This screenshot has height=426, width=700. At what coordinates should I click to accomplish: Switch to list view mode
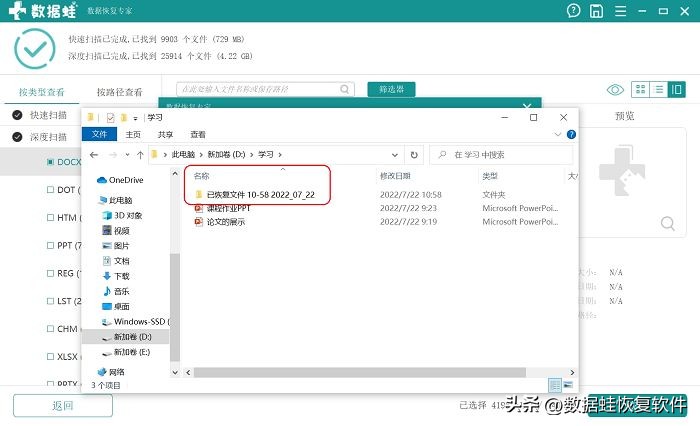pyautogui.click(x=658, y=89)
